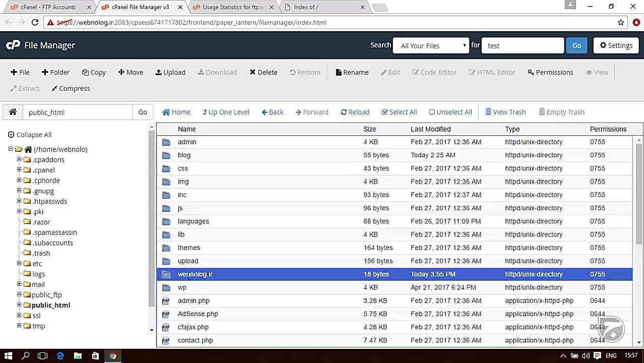644x363 pixels.
Task: Select the Delete tool in the toolbar
Action: tap(263, 72)
